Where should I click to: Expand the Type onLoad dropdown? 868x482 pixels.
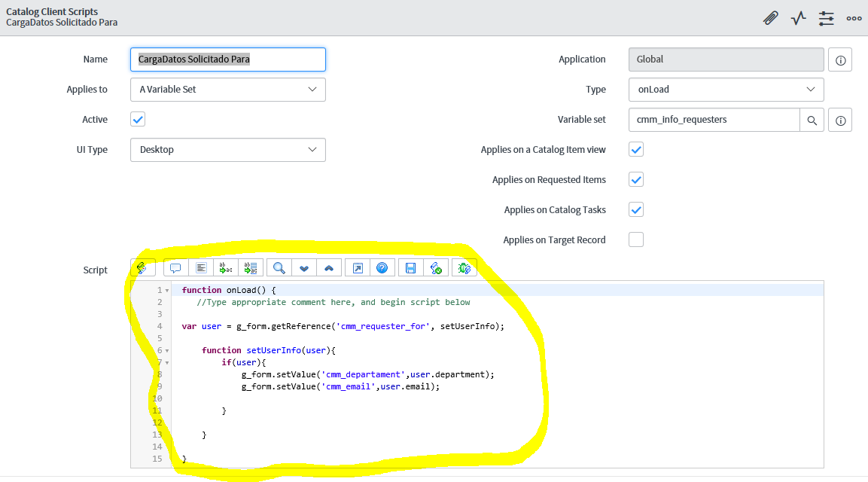click(x=726, y=90)
